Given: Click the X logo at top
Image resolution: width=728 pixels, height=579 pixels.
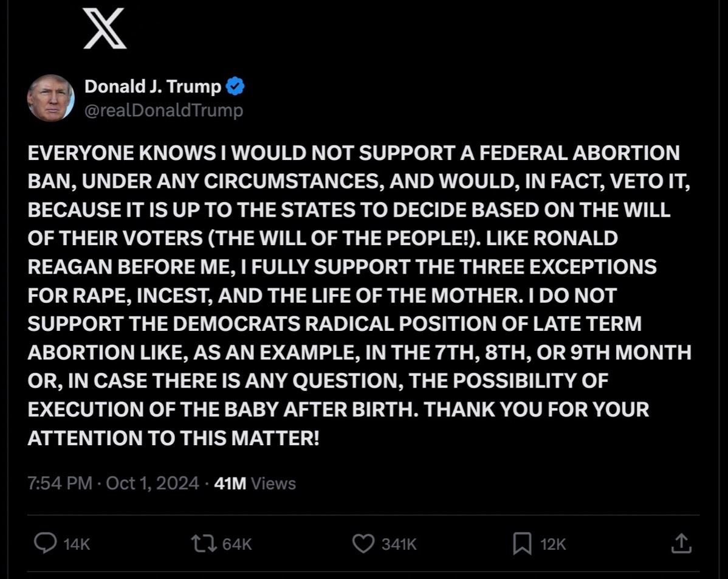Looking at the screenshot, I should 105,29.
